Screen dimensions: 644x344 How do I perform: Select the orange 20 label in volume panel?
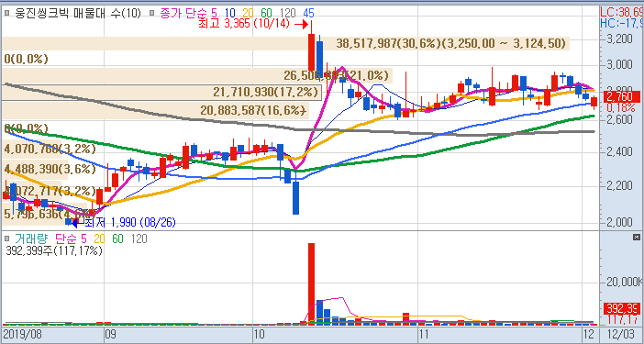[x=99, y=239]
